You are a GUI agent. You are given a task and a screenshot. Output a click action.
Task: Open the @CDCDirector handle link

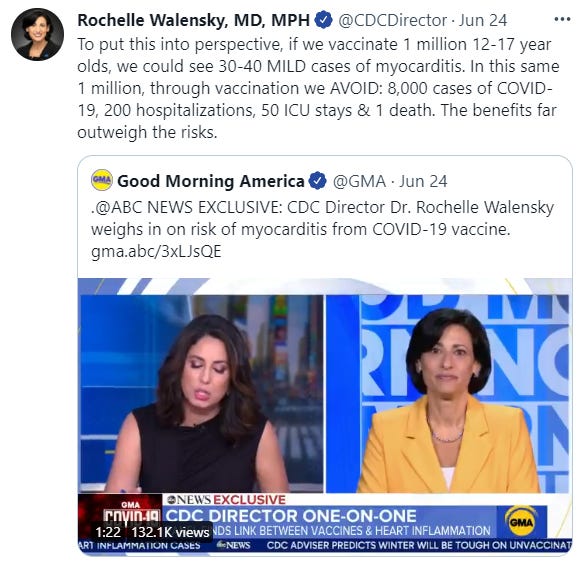392,20
